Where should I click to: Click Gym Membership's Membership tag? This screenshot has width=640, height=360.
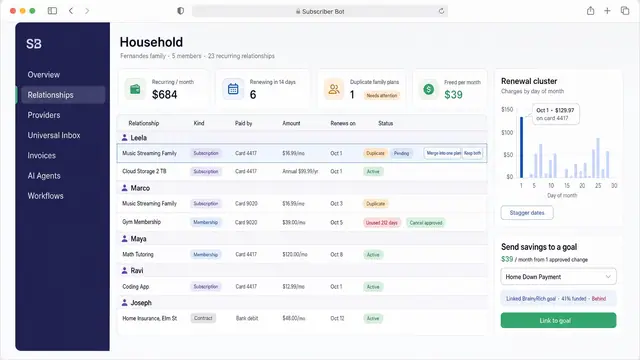[x=206, y=222]
